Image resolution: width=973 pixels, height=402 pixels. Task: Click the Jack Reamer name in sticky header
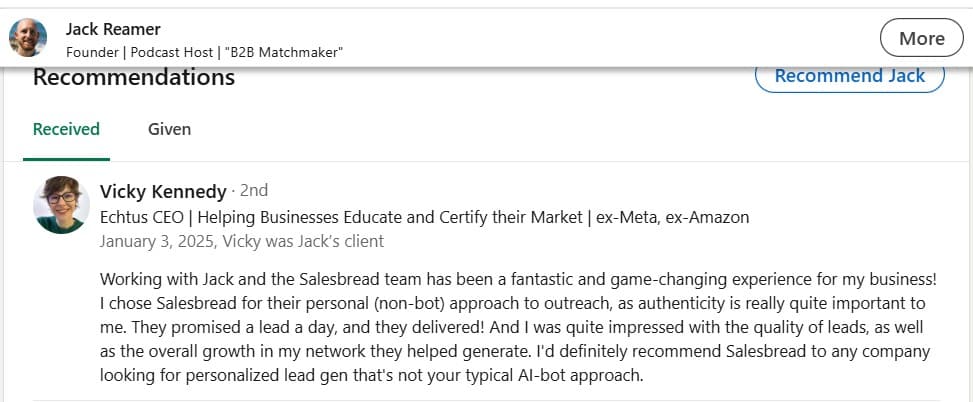click(113, 29)
